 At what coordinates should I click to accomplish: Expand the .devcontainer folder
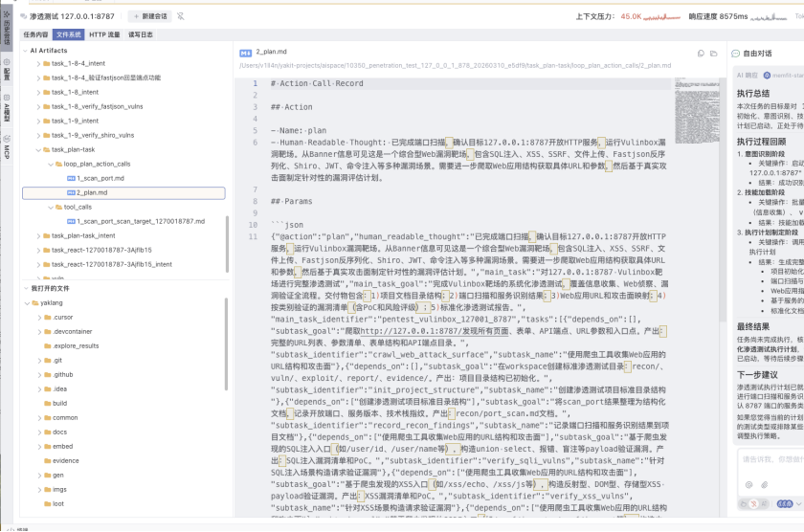39,332
